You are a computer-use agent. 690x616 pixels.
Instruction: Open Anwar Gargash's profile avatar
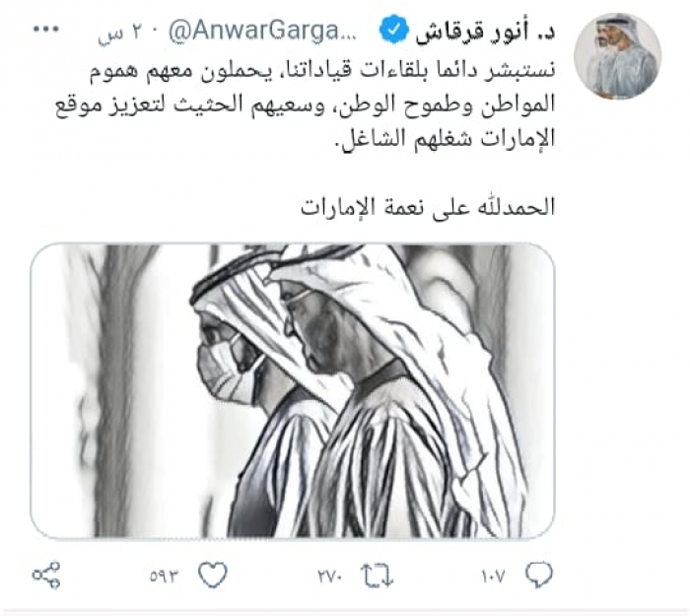coord(617,56)
